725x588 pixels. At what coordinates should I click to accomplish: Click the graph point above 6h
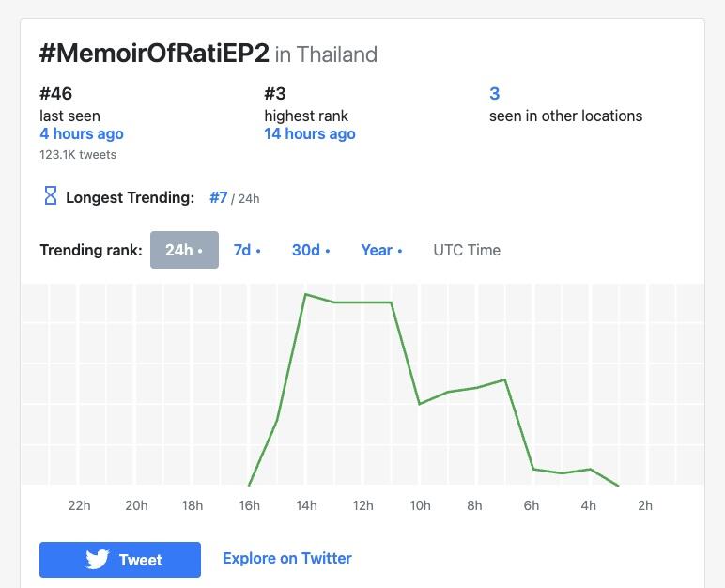[x=533, y=469]
